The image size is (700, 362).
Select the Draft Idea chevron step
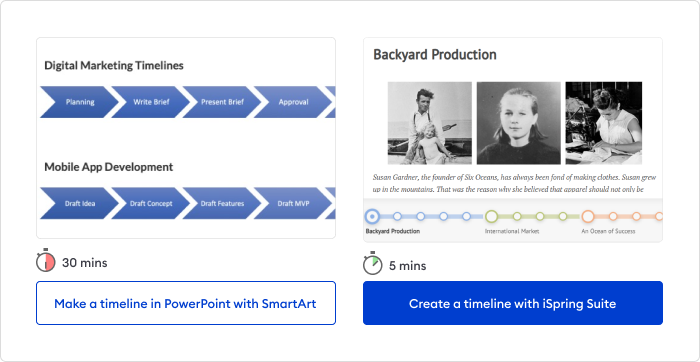(79, 203)
